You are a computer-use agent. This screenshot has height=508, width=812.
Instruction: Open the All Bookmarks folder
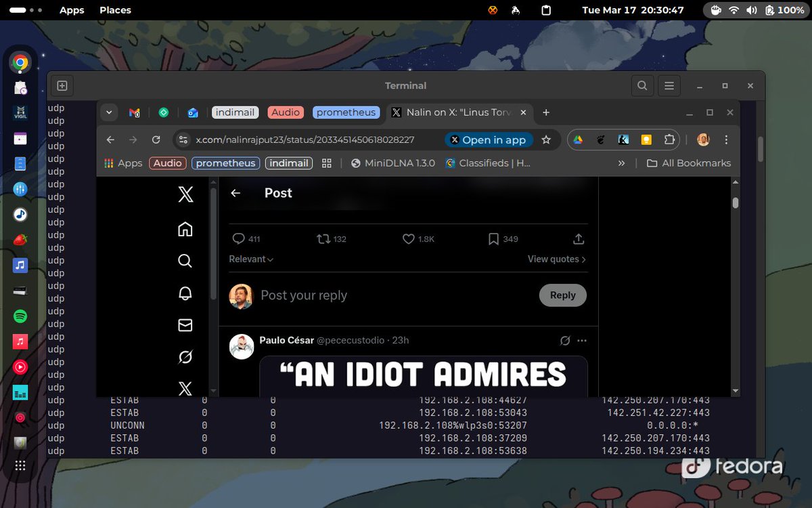point(689,163)
